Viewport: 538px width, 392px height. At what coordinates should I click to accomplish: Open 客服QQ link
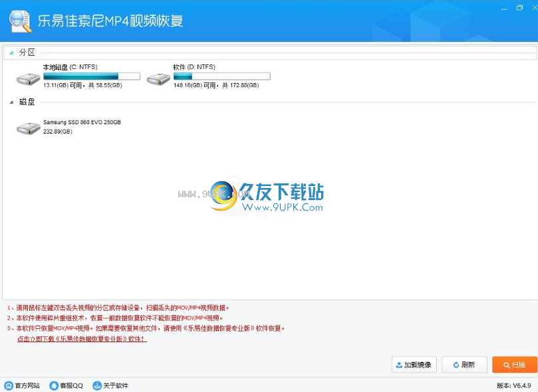pos(71,385)
